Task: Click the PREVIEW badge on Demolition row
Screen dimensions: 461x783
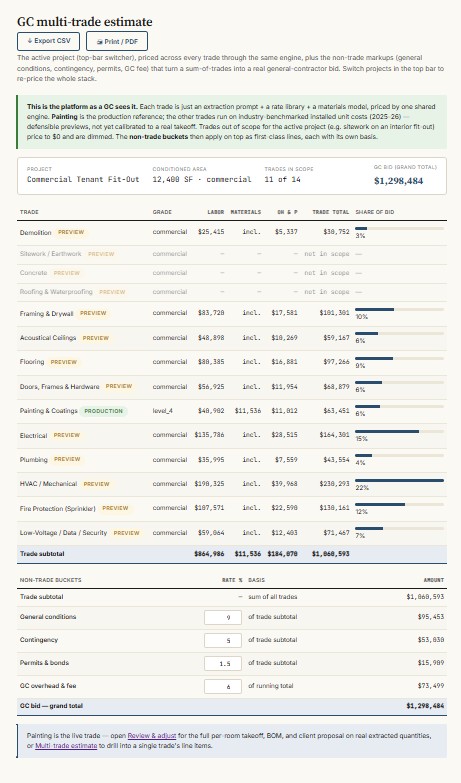Action: (71, 232)
